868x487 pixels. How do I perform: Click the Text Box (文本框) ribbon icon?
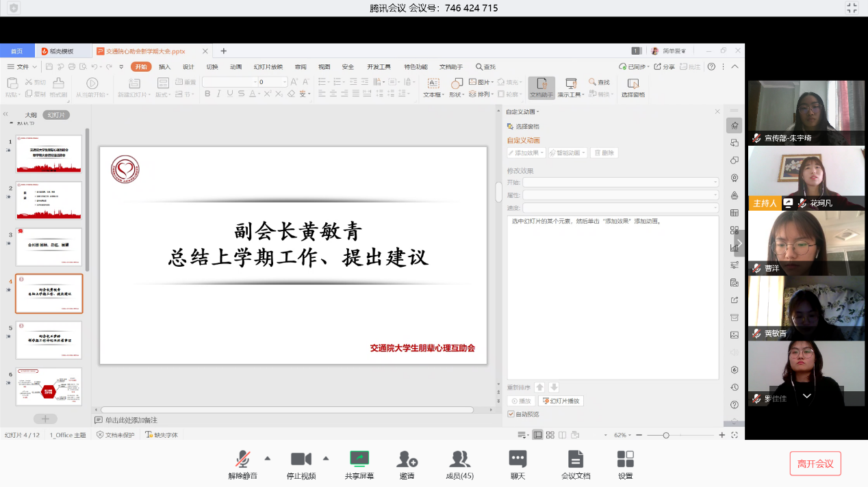pyautogui.click(x=433, y=84)
